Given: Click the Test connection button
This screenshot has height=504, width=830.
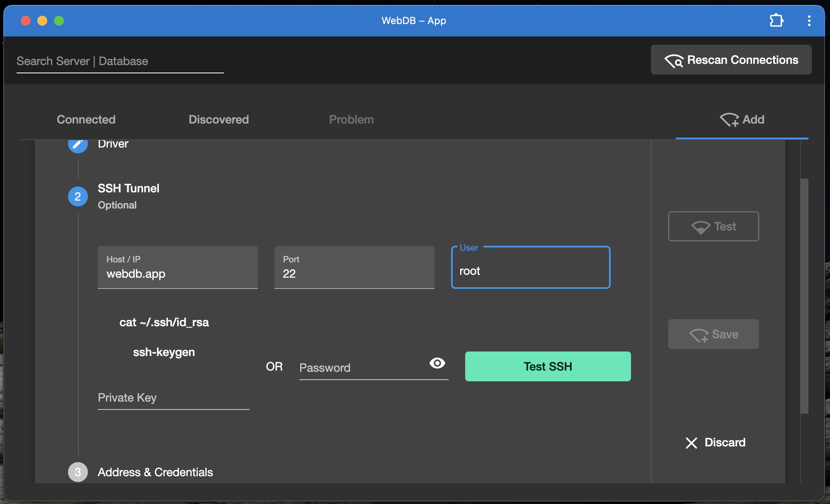Looking at the screenshot, I should point(714,226).
